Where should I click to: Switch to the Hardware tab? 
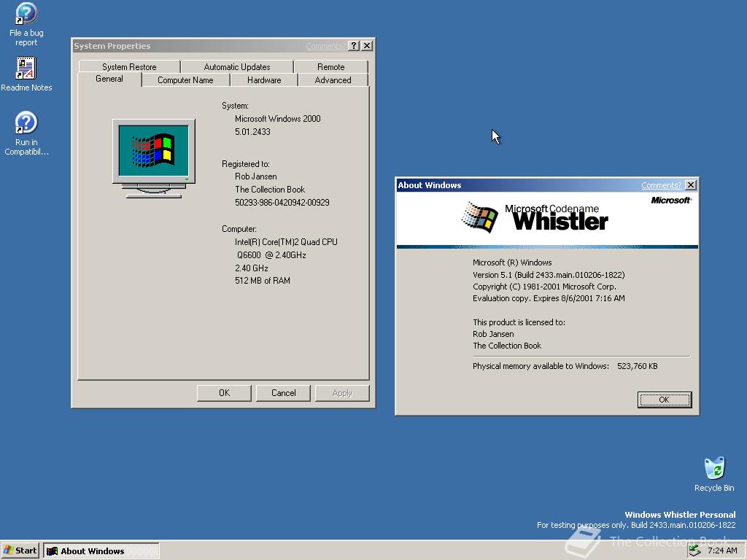click(264, 80)
